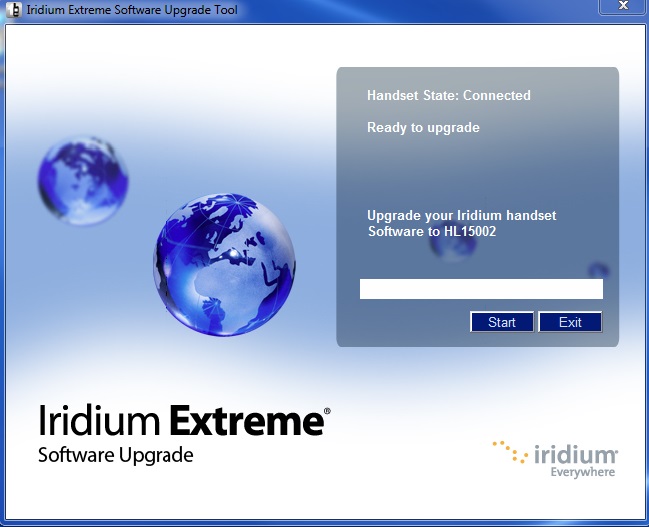Click the 'Handset State: Connected' status text
Viewport: 649px width, 527px height.
click(449, 95)
